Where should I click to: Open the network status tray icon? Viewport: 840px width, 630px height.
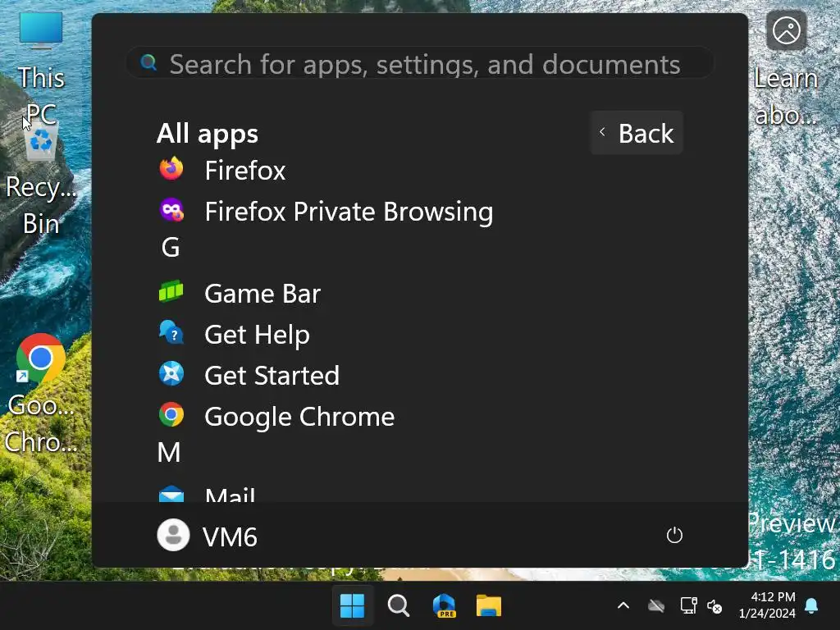[688, 606]
